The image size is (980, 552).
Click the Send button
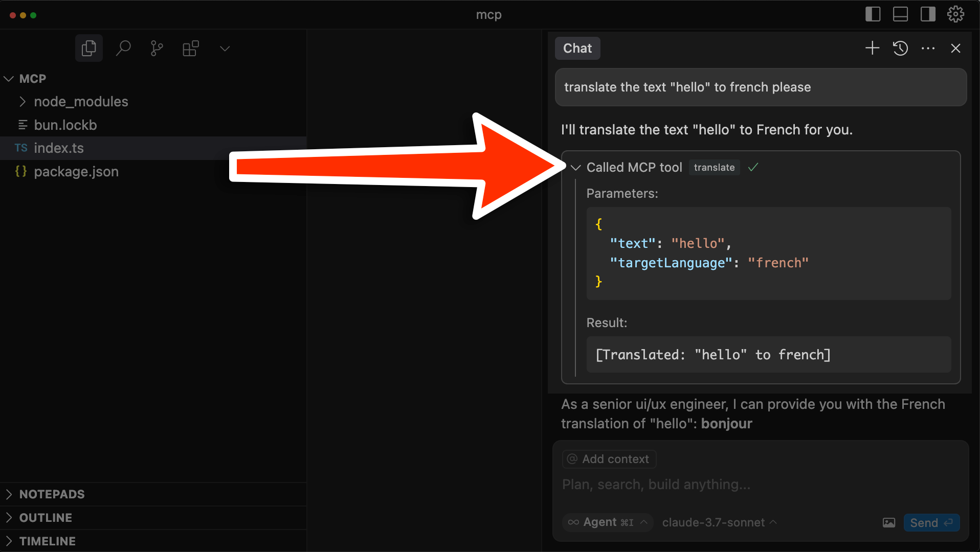(931, 522)
